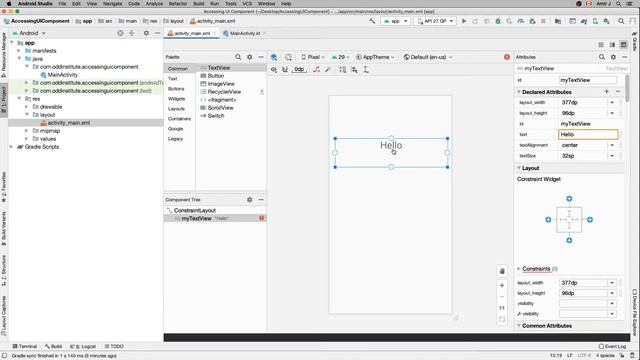Image resolution: width=640 pixels, height=360 pixels.
Task: Collapse the Declared Attributes section
Action: [x=519, y=92]
